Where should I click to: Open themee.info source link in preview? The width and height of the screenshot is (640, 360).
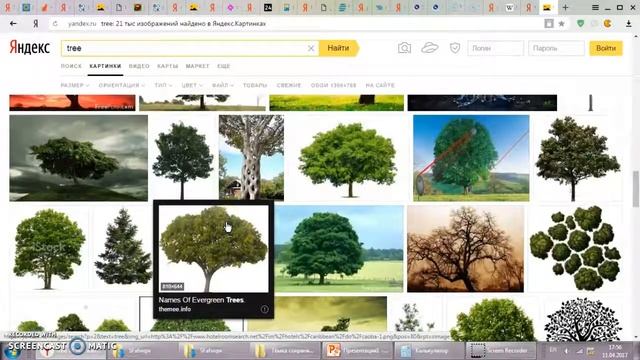click(x=175, y=309)
